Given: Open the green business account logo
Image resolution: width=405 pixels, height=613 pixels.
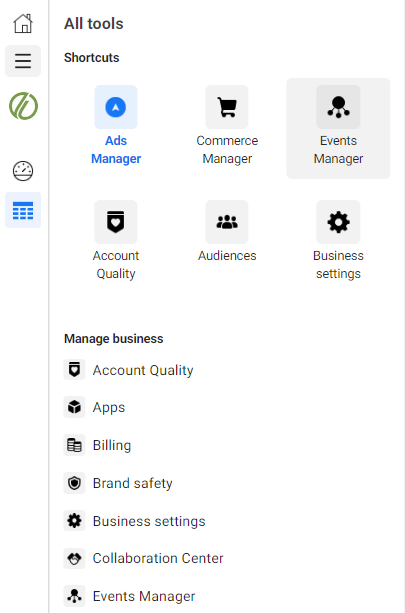Looking at the screenshot, I should point(23,106).
